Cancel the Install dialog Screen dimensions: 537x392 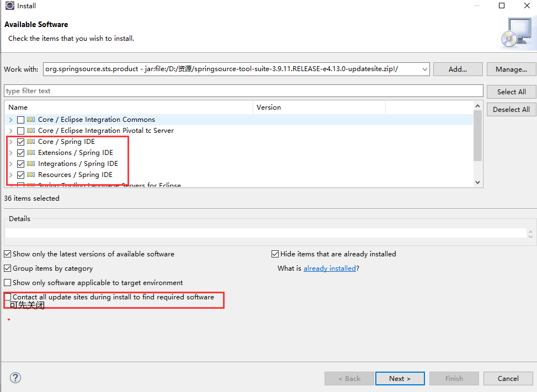[508, 379]
